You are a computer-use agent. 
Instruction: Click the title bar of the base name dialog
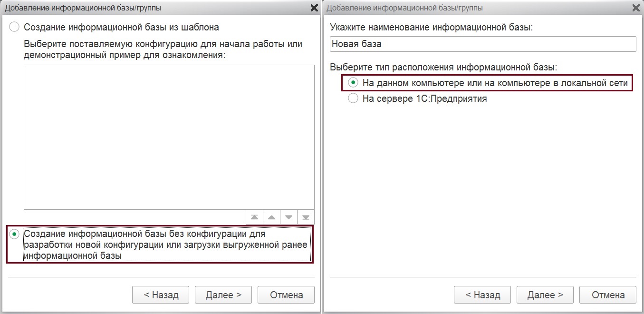[475, 8]
